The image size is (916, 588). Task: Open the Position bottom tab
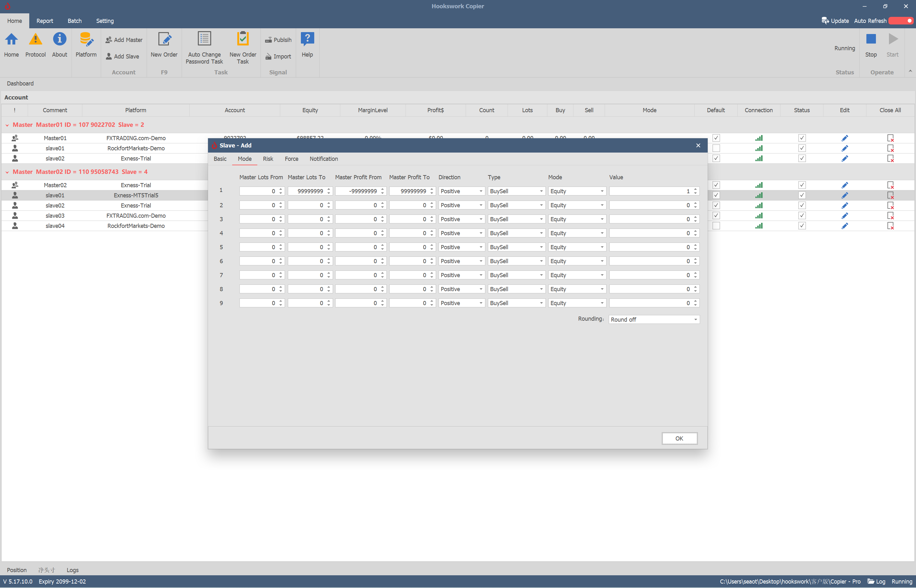[17, 570]
